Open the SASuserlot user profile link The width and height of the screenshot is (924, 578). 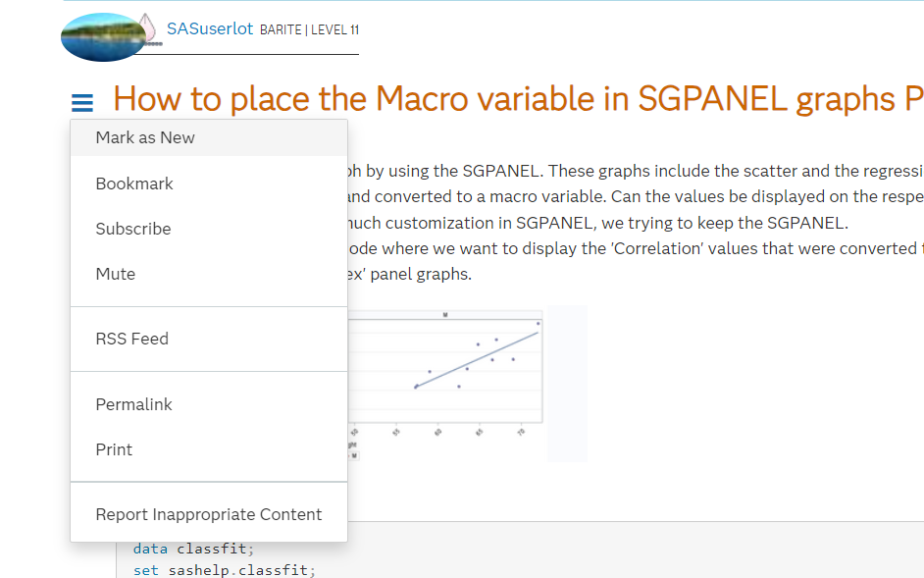[210, 29]
